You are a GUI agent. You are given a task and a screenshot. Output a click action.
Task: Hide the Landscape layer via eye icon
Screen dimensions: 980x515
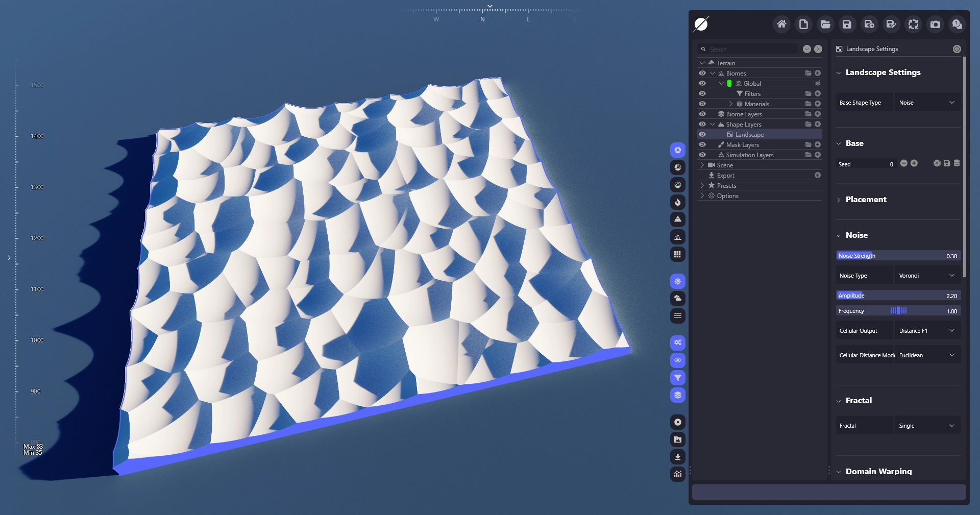[702, 135]
